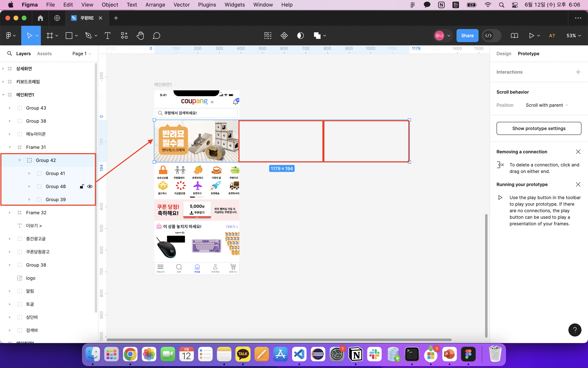Viewport: 588px width, 368px height.
Task: Add a new interaction with plus
Action: point(578,72)
